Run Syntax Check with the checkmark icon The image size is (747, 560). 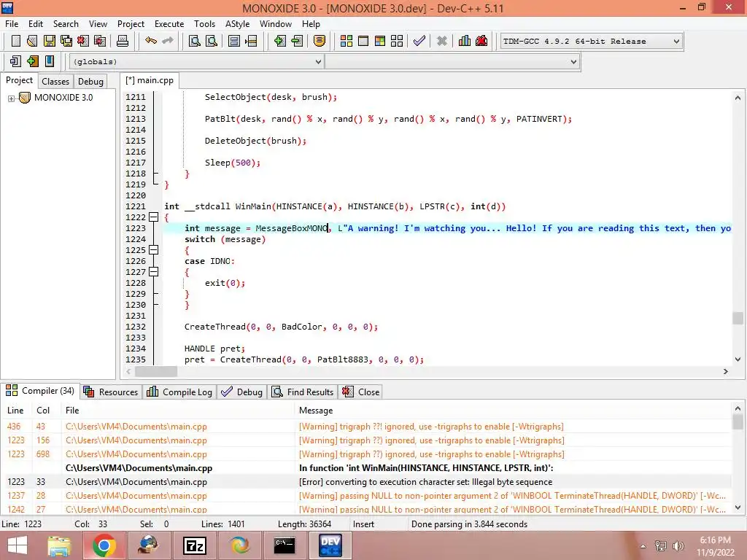[x=419, y=41]
